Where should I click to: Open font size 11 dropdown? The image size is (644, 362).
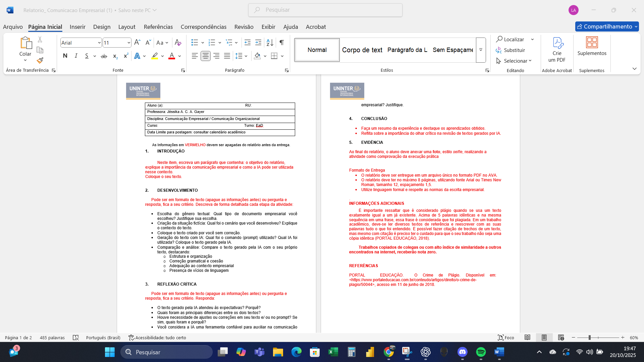[129, 43]
